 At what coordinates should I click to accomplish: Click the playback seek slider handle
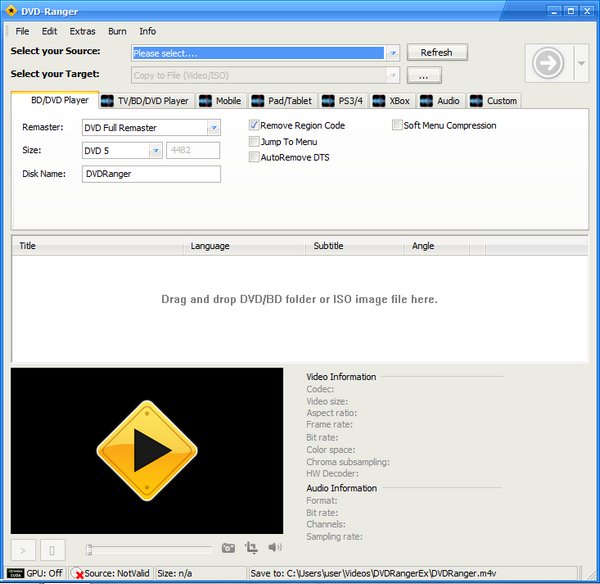(89, 550)
